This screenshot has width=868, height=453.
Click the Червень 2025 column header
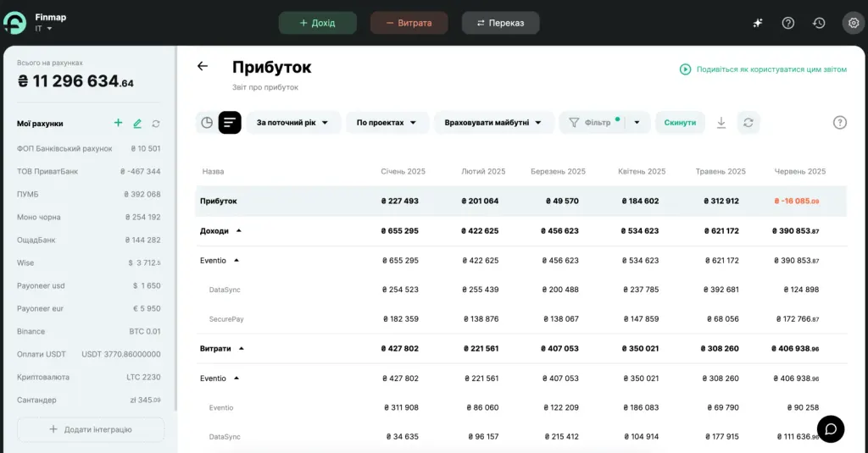pos(800,172)
